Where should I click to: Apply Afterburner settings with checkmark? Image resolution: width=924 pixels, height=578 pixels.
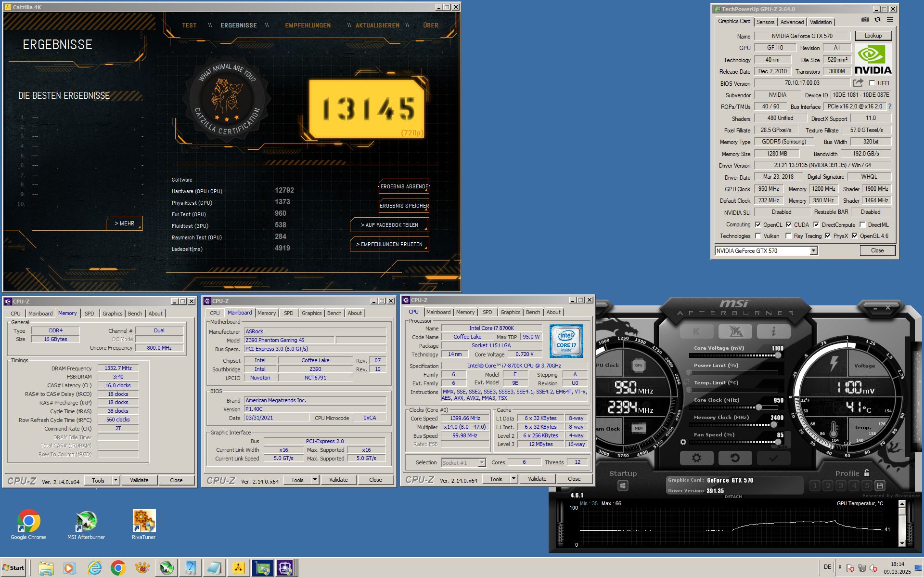(x=773, y=458)
